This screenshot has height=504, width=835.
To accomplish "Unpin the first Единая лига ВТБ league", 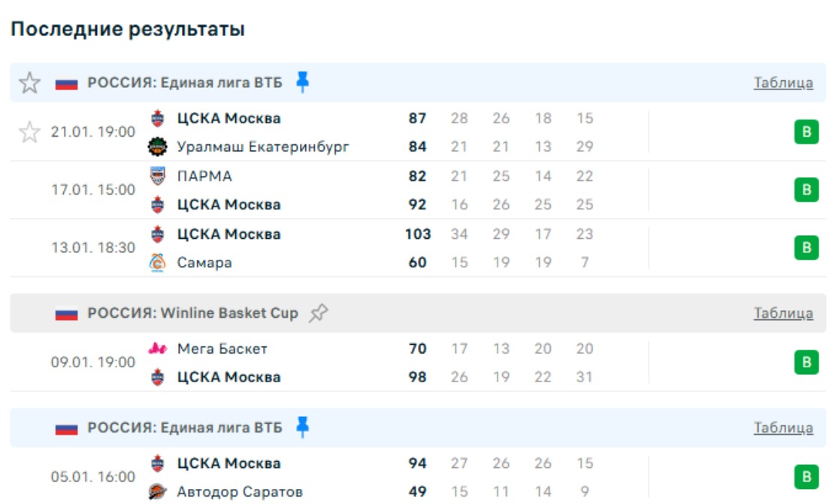I will (x=302, y=82).
